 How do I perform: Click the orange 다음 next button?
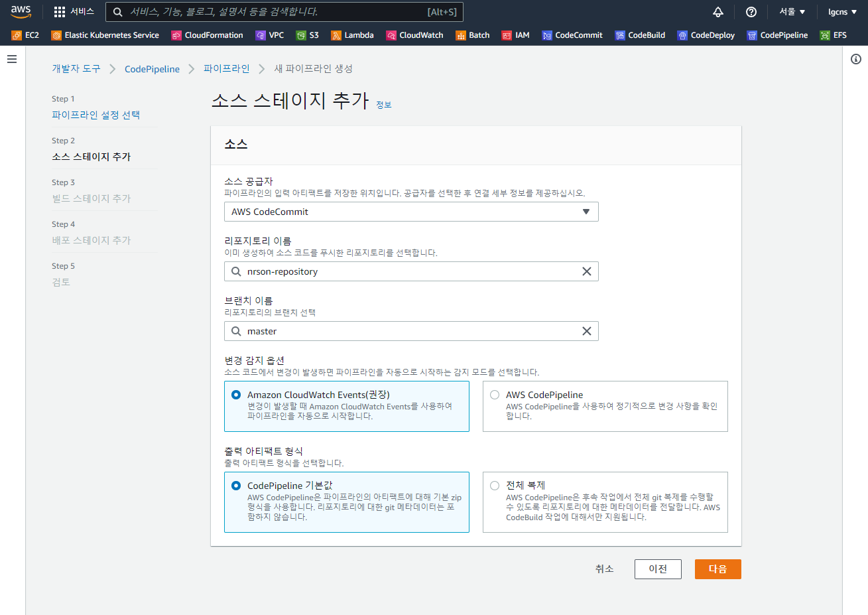(718, 569)
